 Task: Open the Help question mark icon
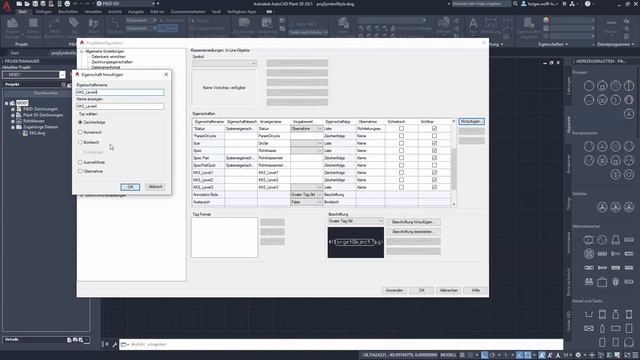[587, 4]
